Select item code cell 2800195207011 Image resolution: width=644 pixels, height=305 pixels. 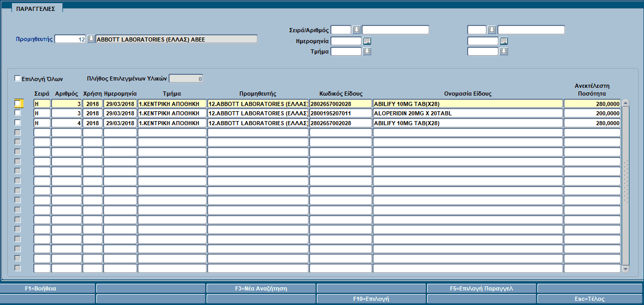pos(341,113)
